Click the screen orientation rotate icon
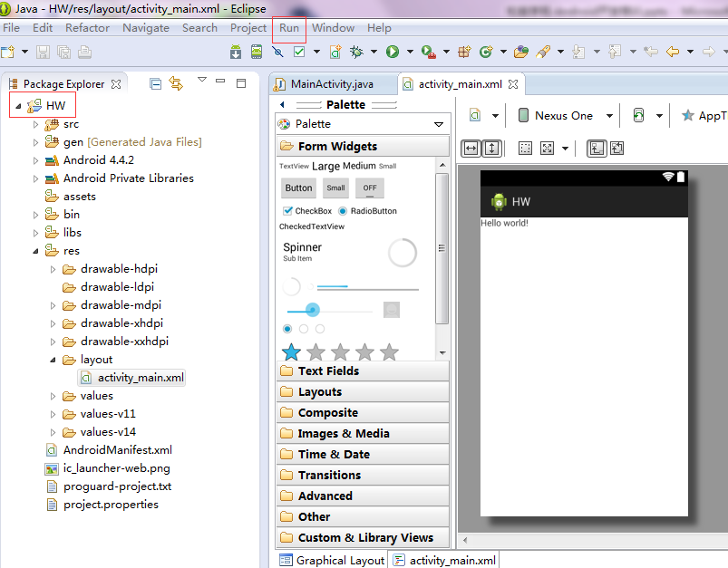 tap(639, 115)
